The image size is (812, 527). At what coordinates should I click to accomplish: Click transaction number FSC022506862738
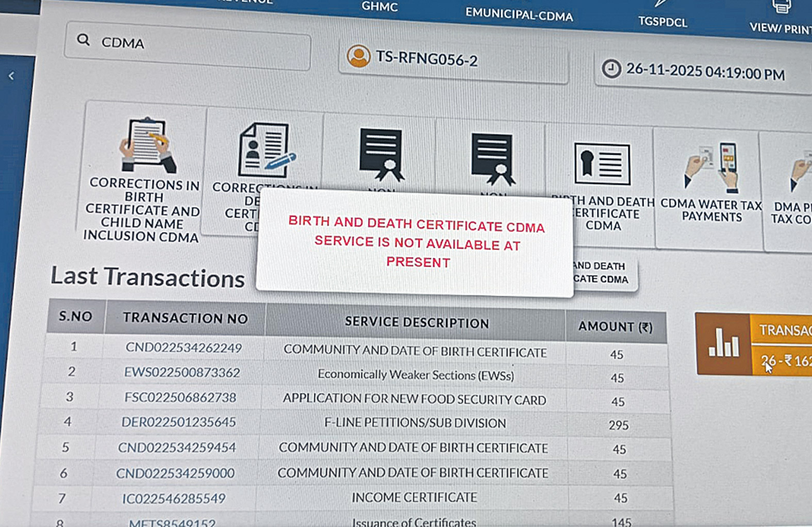pos(180,398)
